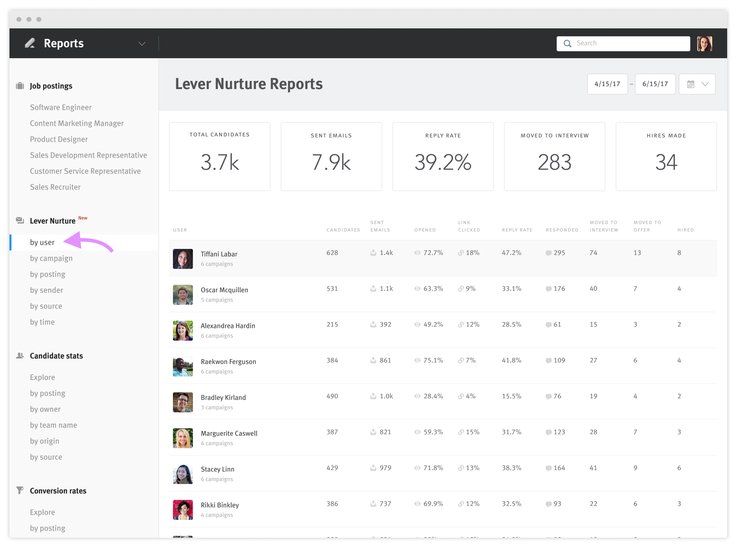Screen dimensions: 748x560
Task: Open Explore under Candidate stats
Action: coord(42,377)
